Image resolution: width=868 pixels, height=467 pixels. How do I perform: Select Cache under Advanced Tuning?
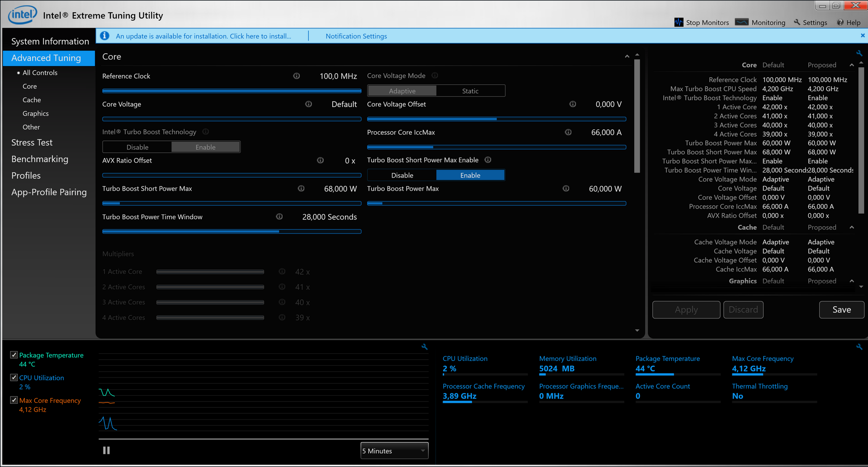(x=32, y=100)
